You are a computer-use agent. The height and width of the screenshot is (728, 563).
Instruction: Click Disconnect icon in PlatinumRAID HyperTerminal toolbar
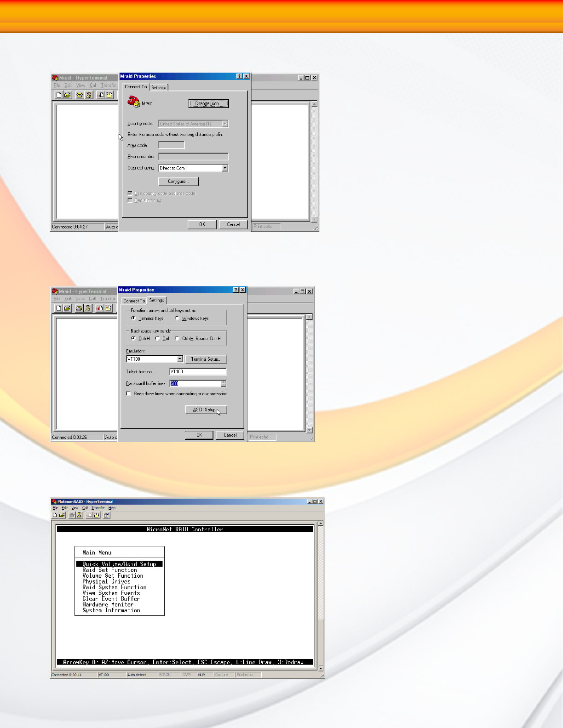(79, 515)
